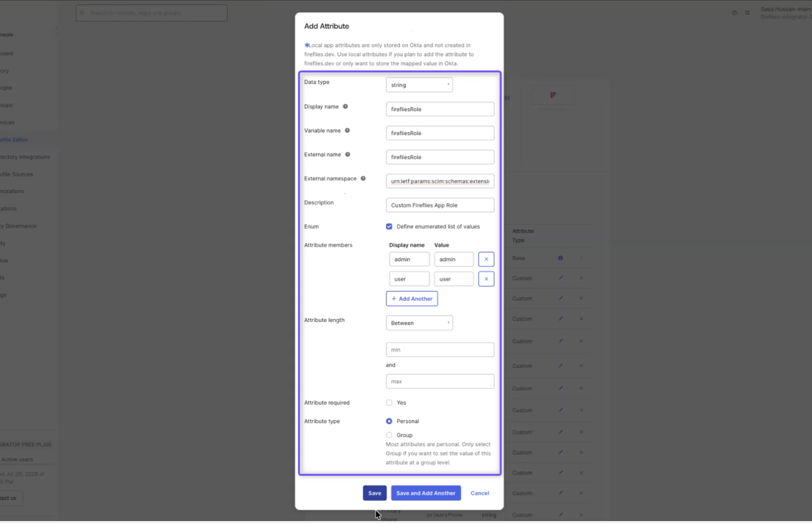812x523 pixels.
Task: Focus the Description input field
Action: 440,205
